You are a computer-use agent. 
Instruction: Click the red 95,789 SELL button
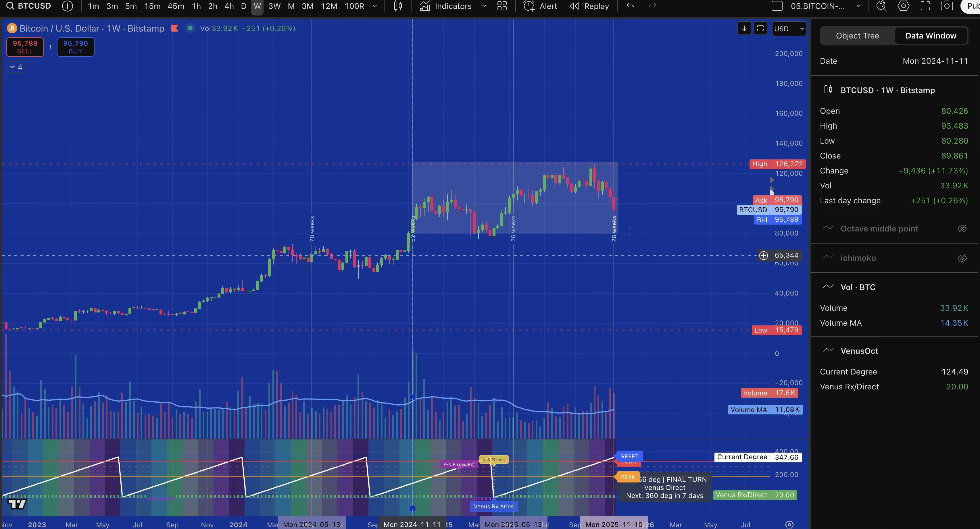point(25,47)
